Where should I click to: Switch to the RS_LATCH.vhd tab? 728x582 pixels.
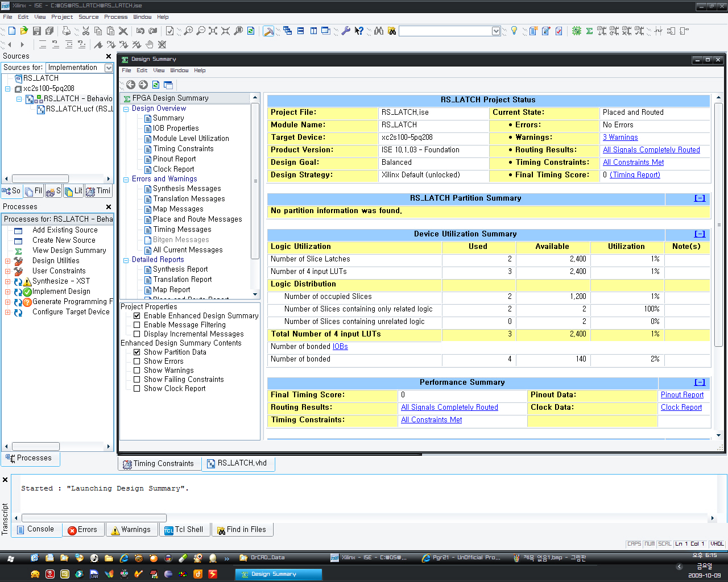(238, 463)
